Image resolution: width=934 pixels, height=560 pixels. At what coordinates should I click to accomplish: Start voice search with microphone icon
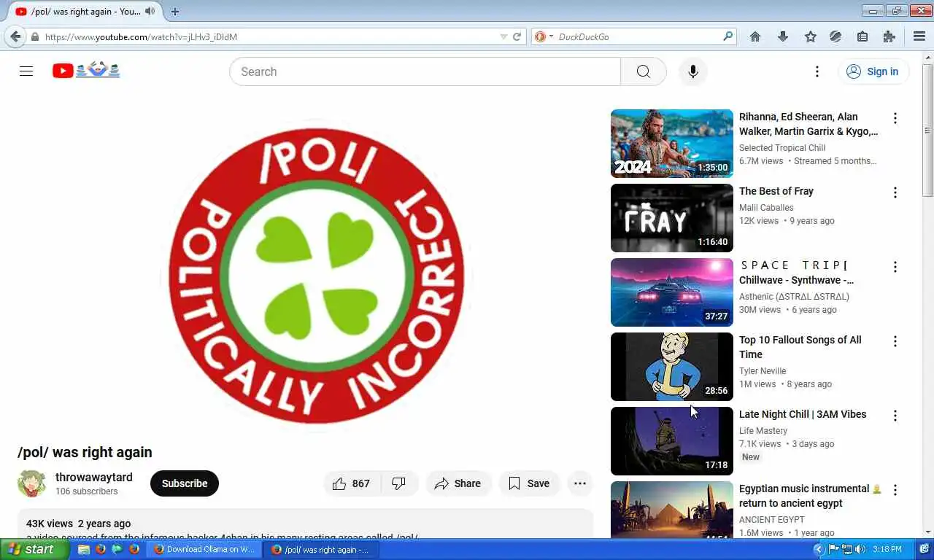pos(692,71)
